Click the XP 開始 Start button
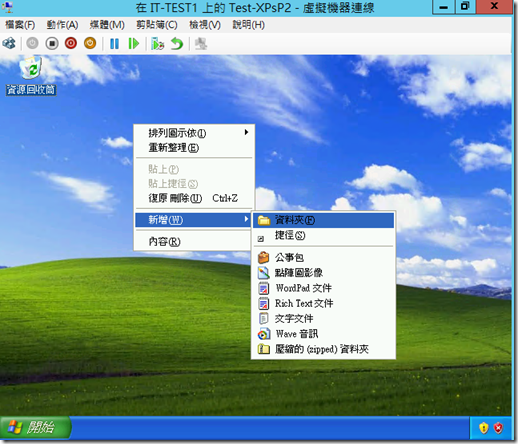This screenshot has width=518, height=444. (35, 427)
